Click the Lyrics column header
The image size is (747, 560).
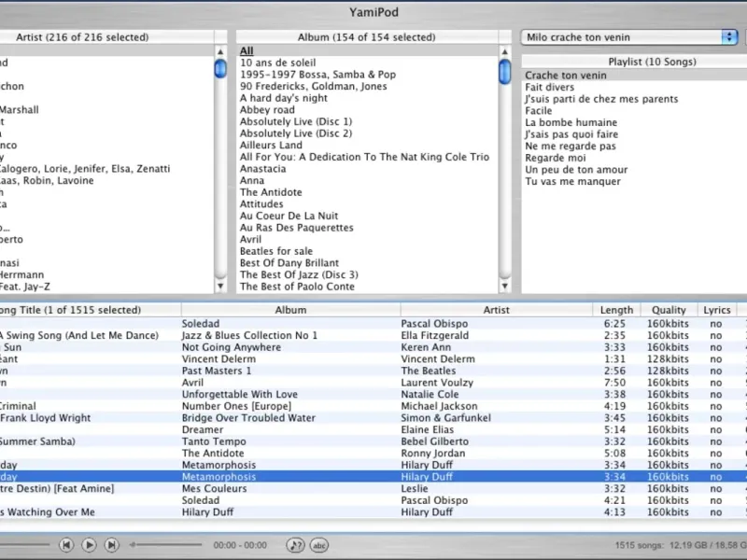pyautogui.click(x=716, y=310)
